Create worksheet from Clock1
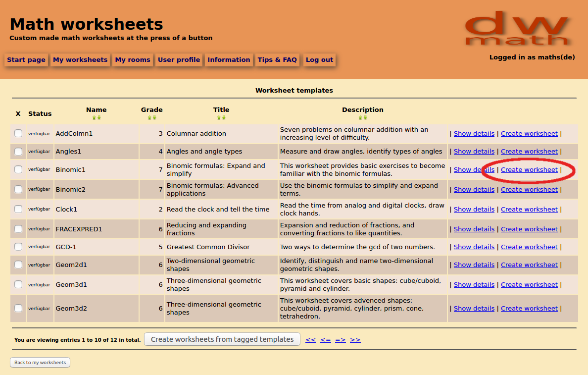The height and width of the screenshot is (375, 588). [529, 210]
